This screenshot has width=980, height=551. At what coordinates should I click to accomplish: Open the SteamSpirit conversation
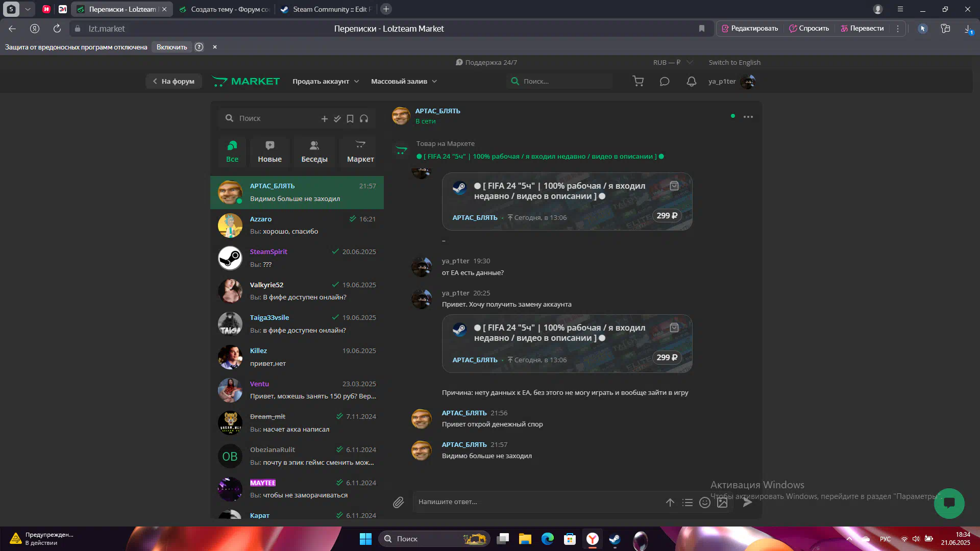point(297,258)
